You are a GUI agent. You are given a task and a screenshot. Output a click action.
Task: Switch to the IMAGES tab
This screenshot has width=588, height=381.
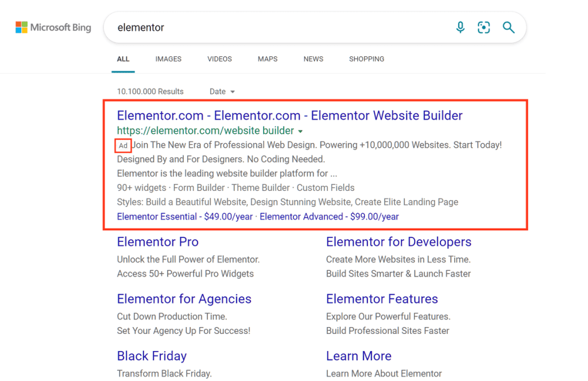[168, 59]
